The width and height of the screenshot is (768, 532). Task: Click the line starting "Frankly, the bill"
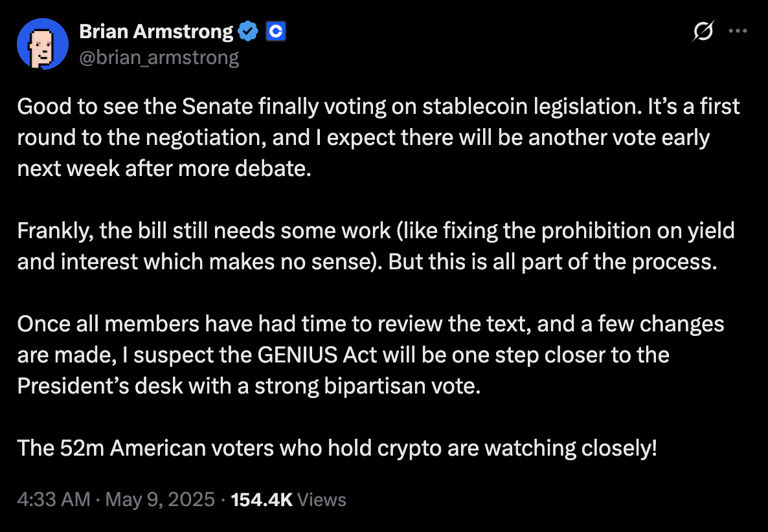(x=376, y=231)
